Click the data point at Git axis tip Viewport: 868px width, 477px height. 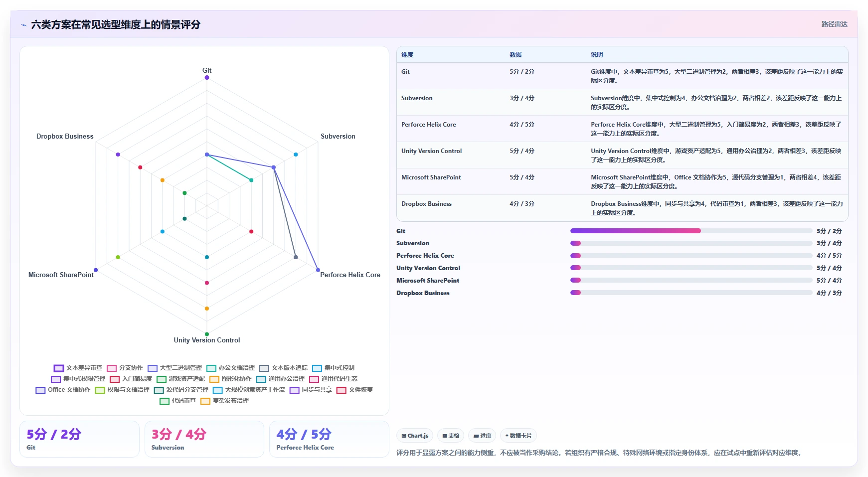tap(207, 77)
